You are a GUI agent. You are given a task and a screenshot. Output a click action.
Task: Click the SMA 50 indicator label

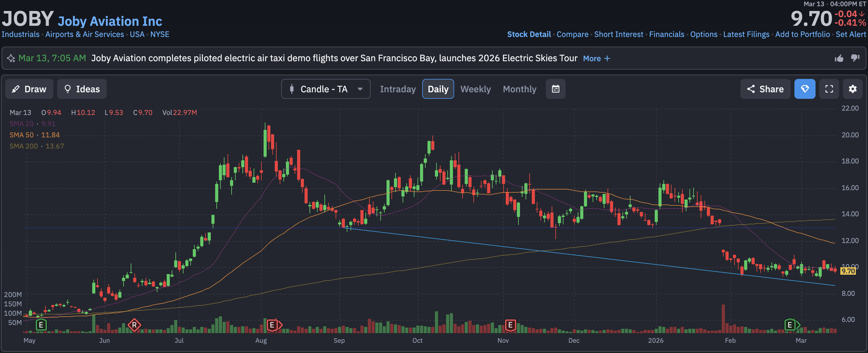pyautogui.click(x=21, y=135)
